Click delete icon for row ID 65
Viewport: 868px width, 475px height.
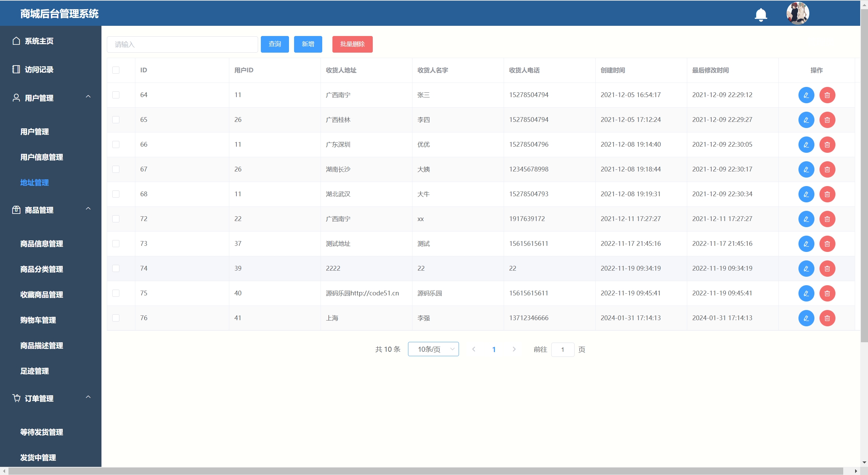(x=827, y=120)
